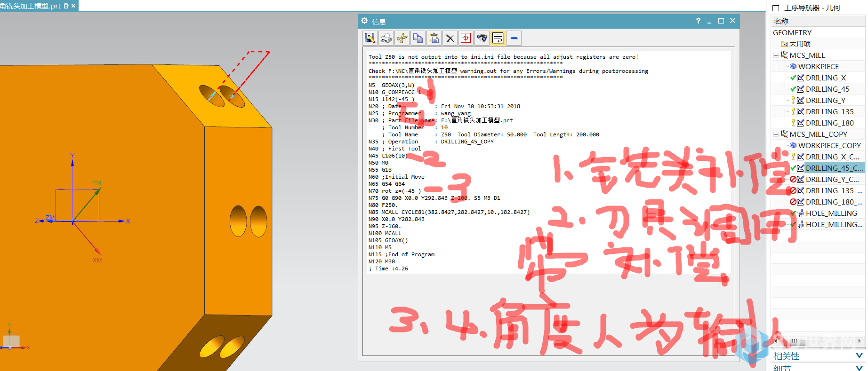Screen dimensions: 868x371
Task: Select the MCS_MILL_COPY coordinate system icon
Action: (x=784, y=134)
